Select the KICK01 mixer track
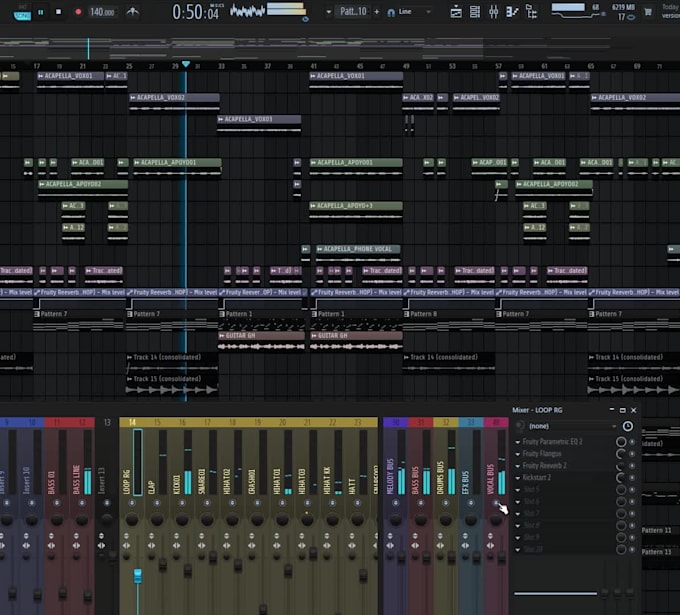Image resolution: width=680 pixels, height=615 pixels. [177, 484]
